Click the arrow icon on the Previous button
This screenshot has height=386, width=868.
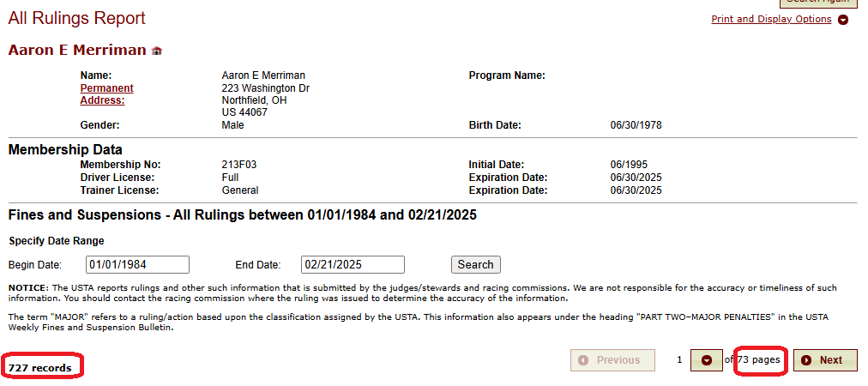click(584, 360)
